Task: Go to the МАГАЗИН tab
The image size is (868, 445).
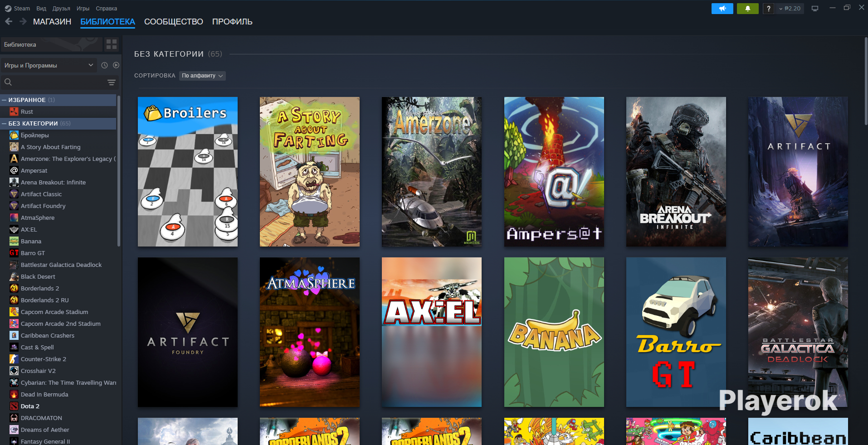Action: (52, 22)
